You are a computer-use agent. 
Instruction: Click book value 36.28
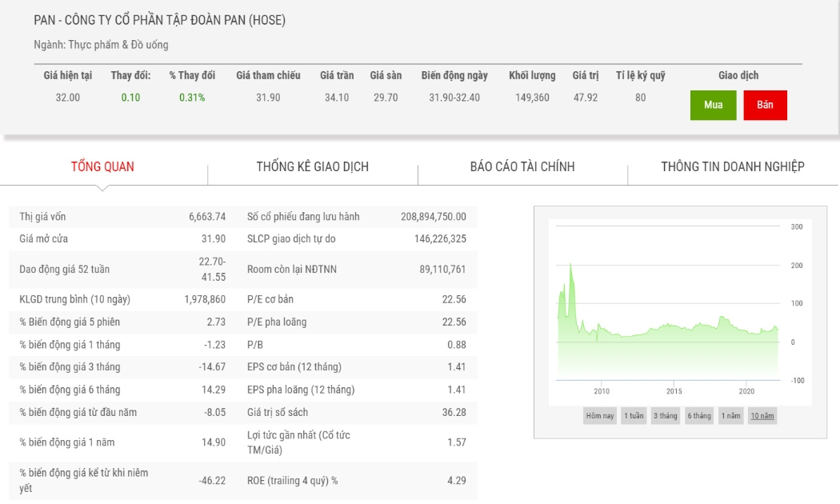pos(454,413)
